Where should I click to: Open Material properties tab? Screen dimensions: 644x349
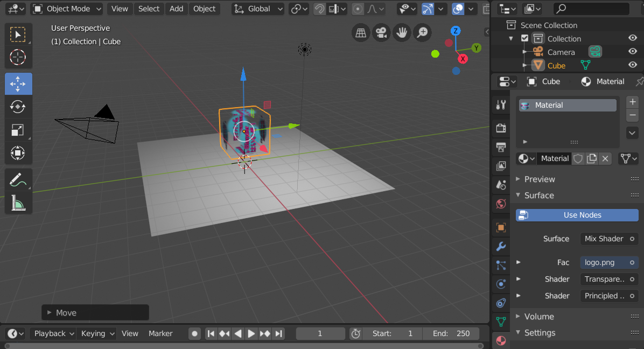click(501, 340)
